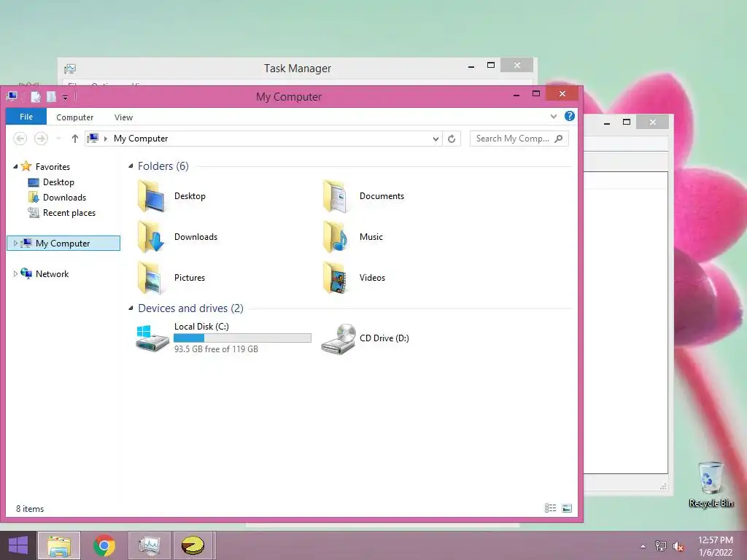Select Recent places under Favorites
Viewport: 747px width, 560px height.
point(69,213)
